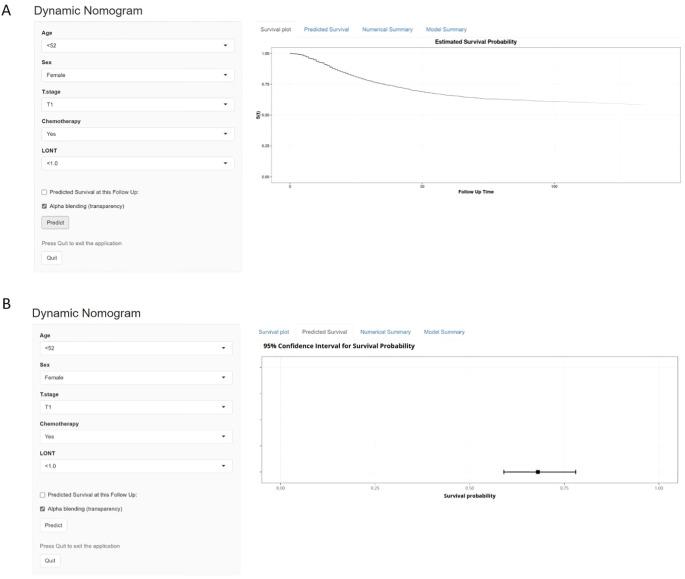
Task: Click the Quit button in panel A
Action: coord(52,258)
